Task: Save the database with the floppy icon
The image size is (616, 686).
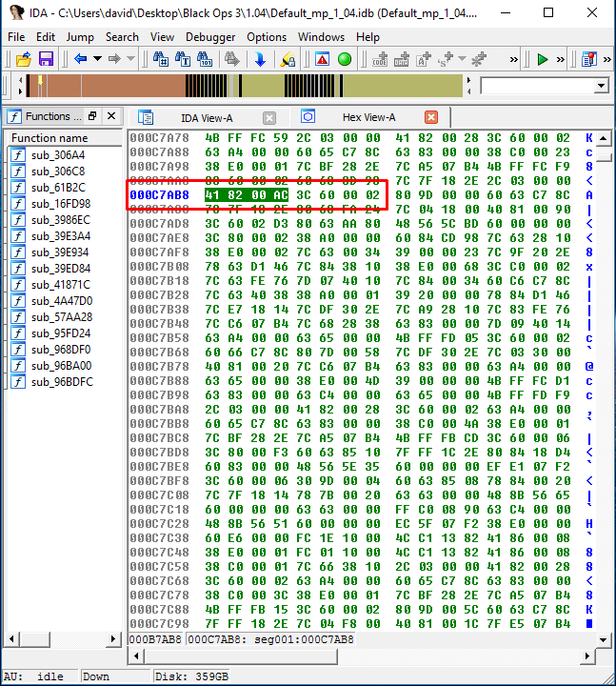Action: 46,59
